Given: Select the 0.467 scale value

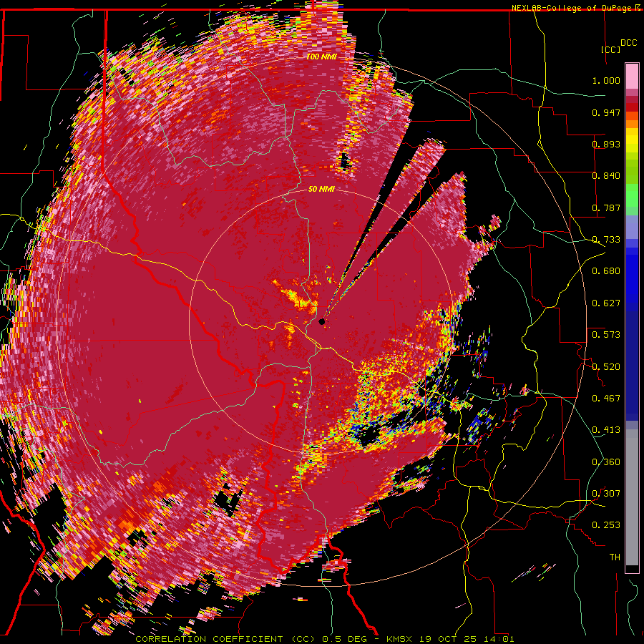Looking at the screenshot, I should pos(606,399).
